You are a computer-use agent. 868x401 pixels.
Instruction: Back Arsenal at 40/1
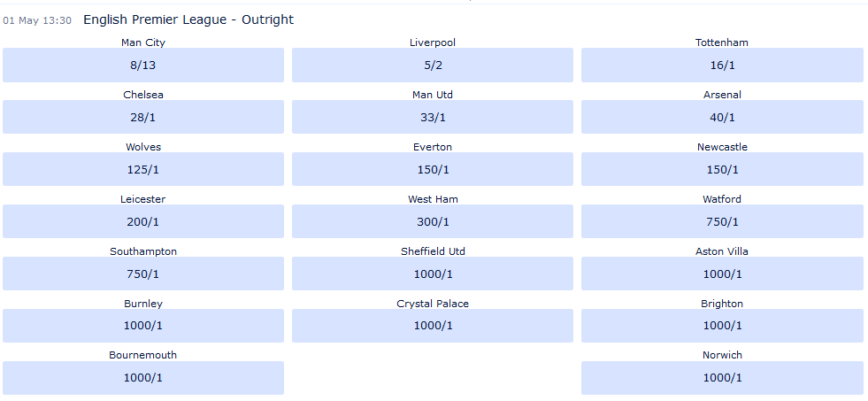click(722, 117)
